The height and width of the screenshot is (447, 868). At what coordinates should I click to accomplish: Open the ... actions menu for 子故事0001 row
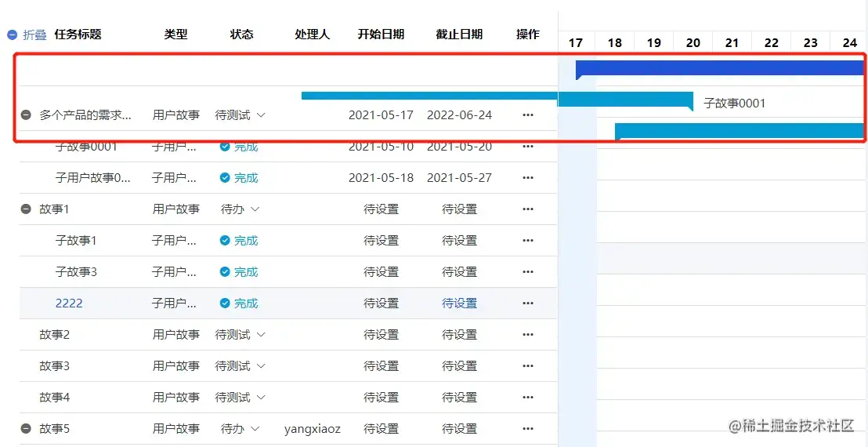(527, 147)
